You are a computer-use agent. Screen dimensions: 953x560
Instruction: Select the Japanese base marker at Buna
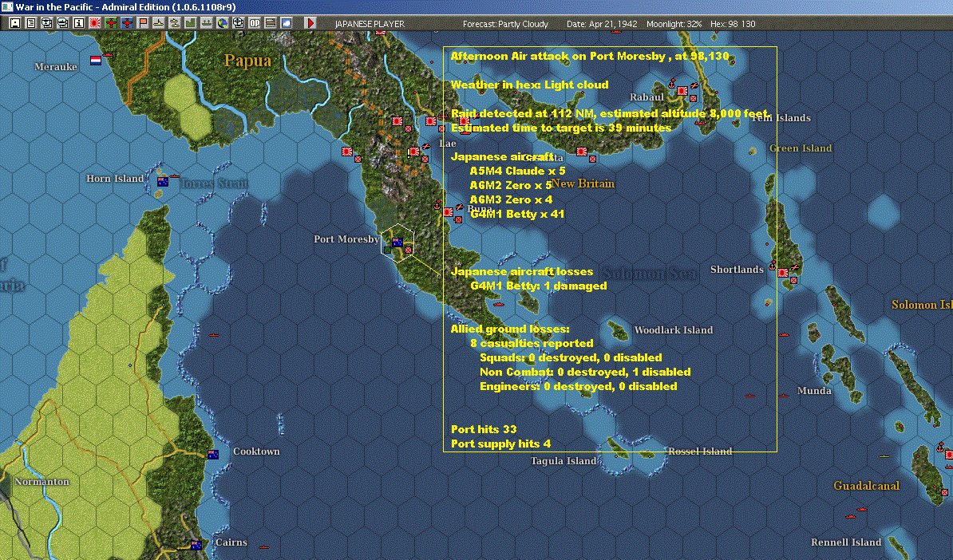(449, 212)
